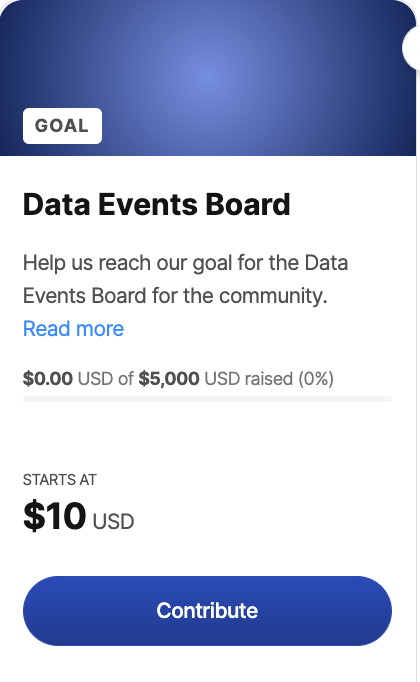Click the blue gradient banner image
This screenshot has width=420, height=682.
tap(208, 77)
